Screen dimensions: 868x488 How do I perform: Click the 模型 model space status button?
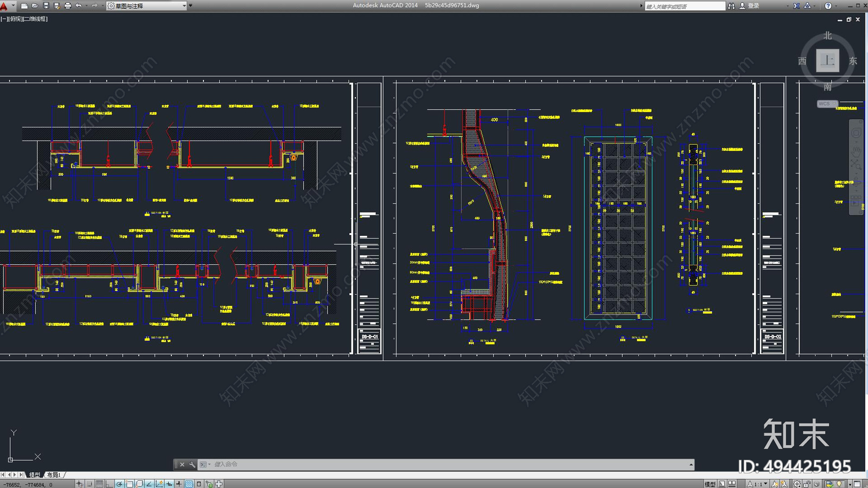point(710,484)
